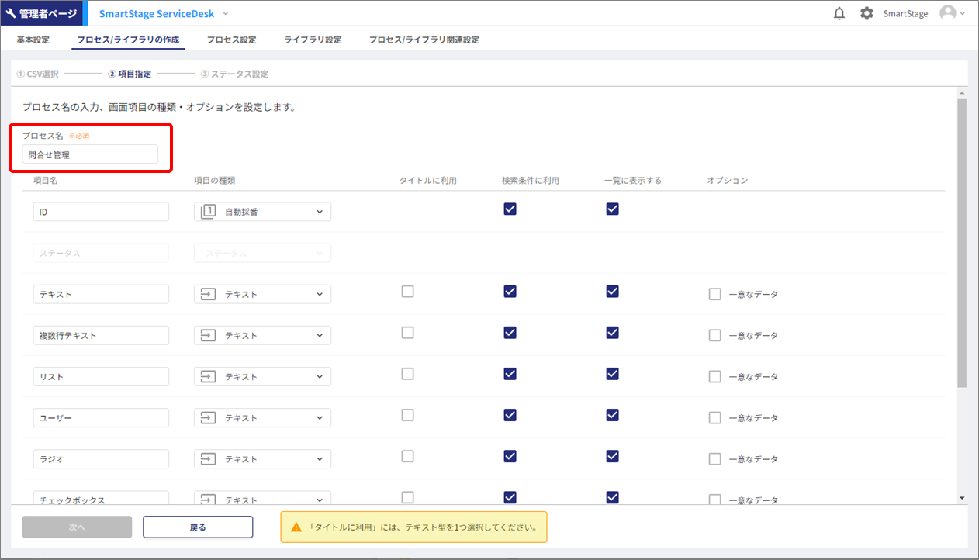Image resolution: width=979 pixels, height=560 pixels.
Task: Enable タイトルに利用 for テキスト row
Action: tap(407, 292)
